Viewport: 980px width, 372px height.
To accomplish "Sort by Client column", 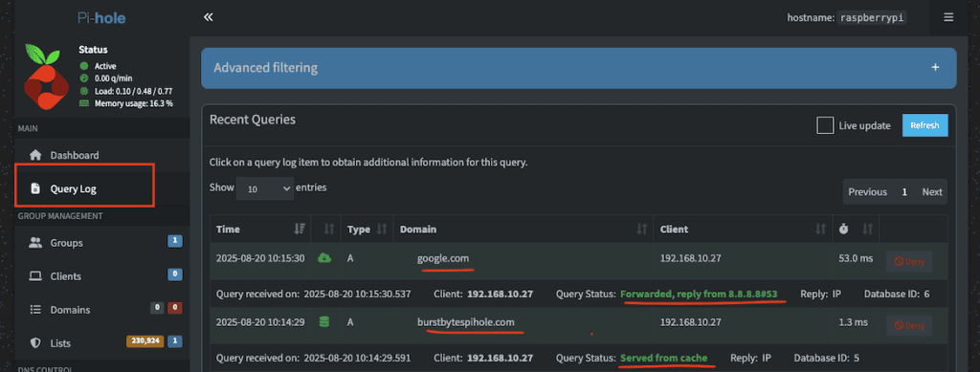I will click(743, 230).
